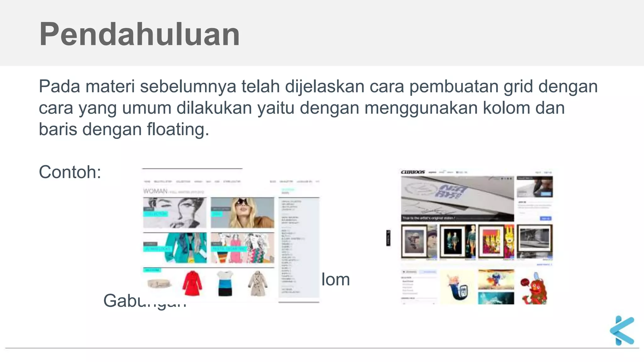Viewport: 644px width, 362px height.
Task: Click the fashion site category sidebar list
Action: tap(299, 248)
